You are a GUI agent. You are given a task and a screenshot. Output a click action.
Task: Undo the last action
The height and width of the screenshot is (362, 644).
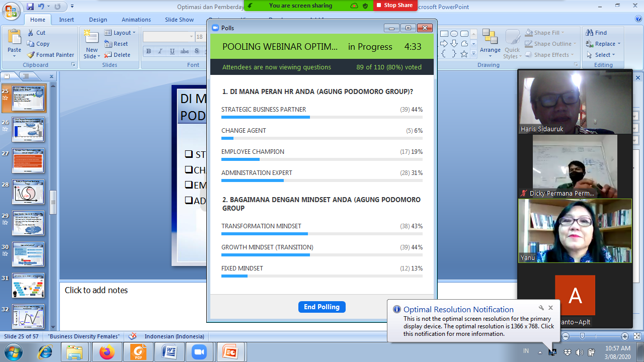(x=42, y=7)
